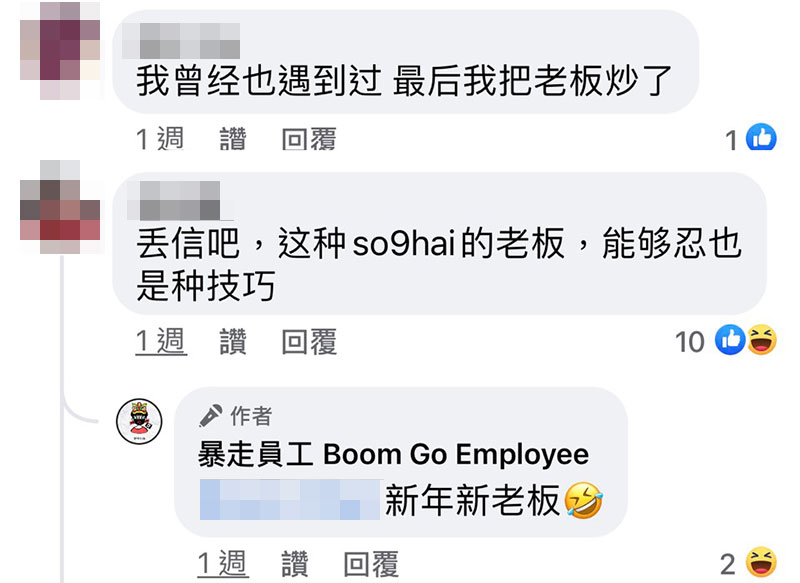This screenshot has width=800, height=583.
Task: Click the blurred avatar of the second commenter
Action: click(x=60, y=207)
